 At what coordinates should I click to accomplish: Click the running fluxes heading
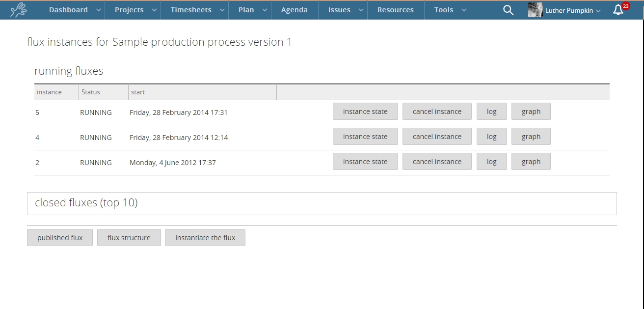tap(69, 71)
